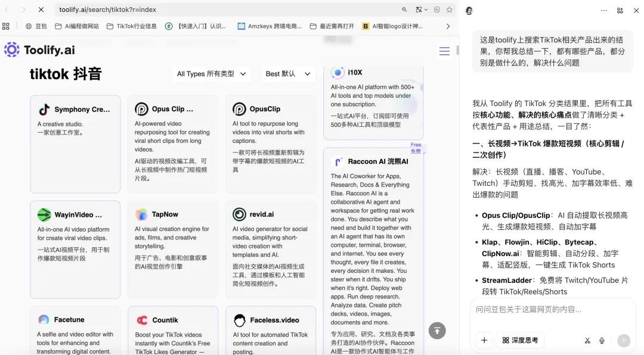Click the scissors screenshot icon in chat

pos(587,341)
